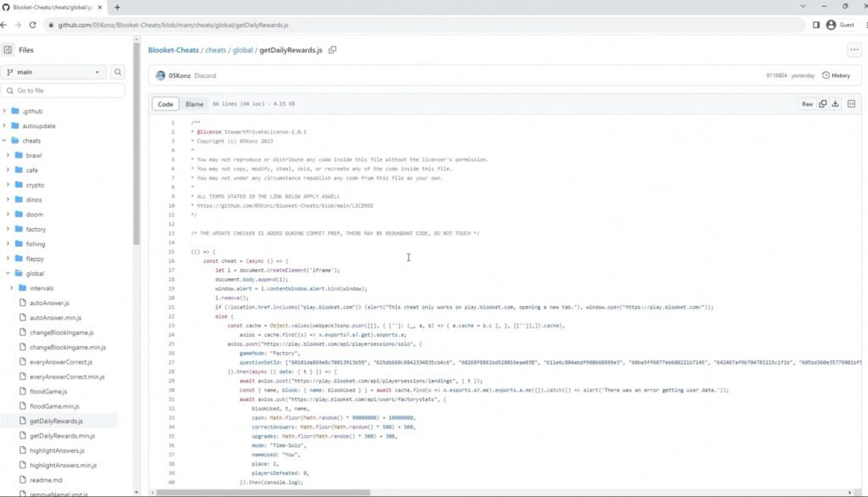Image resolution: width=868 pixels, height=497 pixels.
Task: Reload the browser page
Action: 33,25
